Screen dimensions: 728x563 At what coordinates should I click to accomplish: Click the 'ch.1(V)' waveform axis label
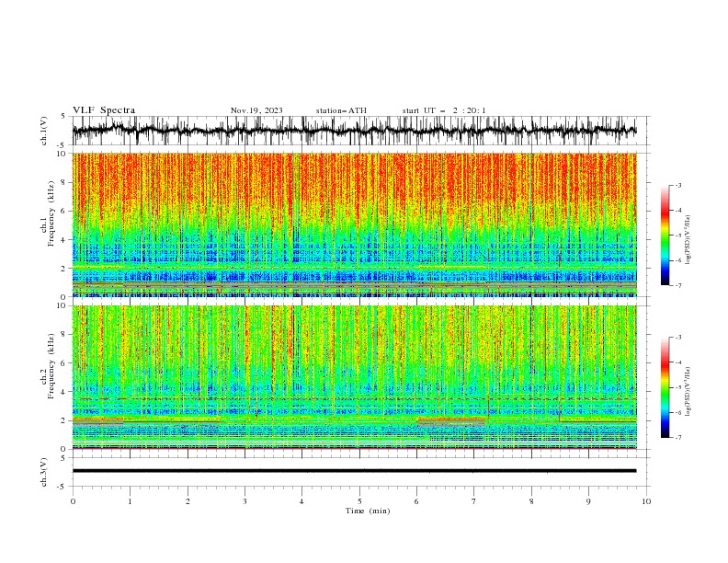[44, 131]
